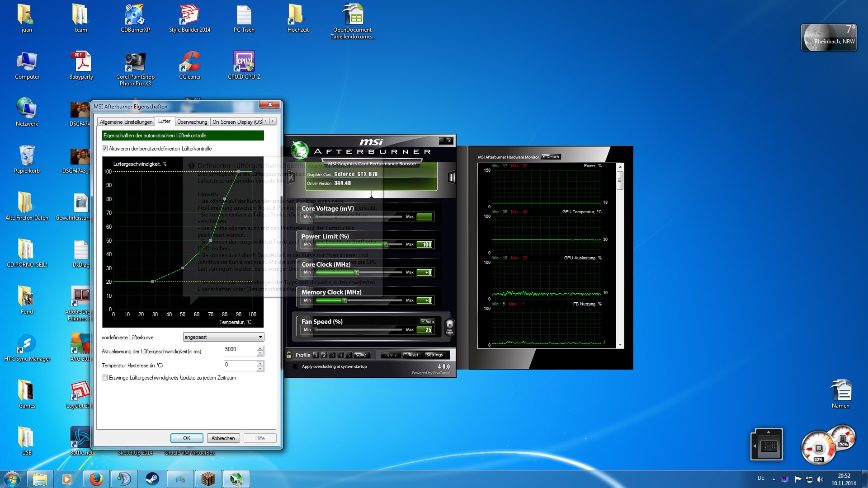
Task: Click the Power Limit slider handle
Action: [385, 244]
